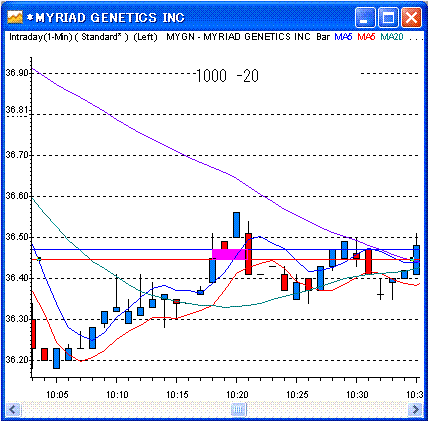Click the horizontal scrollbar thumb
This screenshot has height=421, width=428.
pos(239,409)
